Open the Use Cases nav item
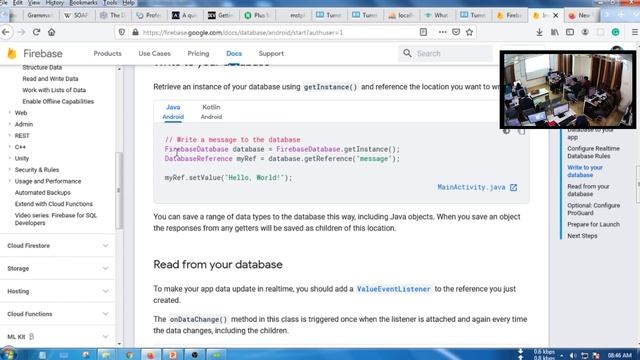The width and height of the screenshot is (640, 360). pos(154,53)
